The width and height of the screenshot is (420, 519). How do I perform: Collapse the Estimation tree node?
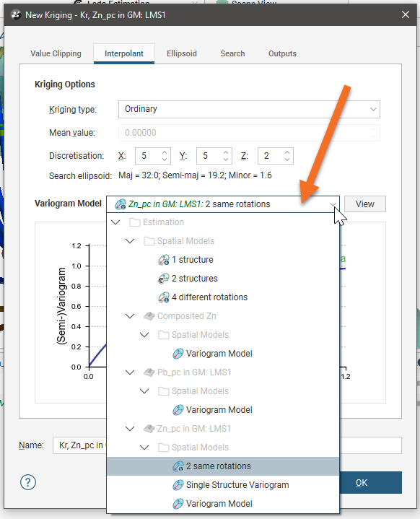coord(115,222)
